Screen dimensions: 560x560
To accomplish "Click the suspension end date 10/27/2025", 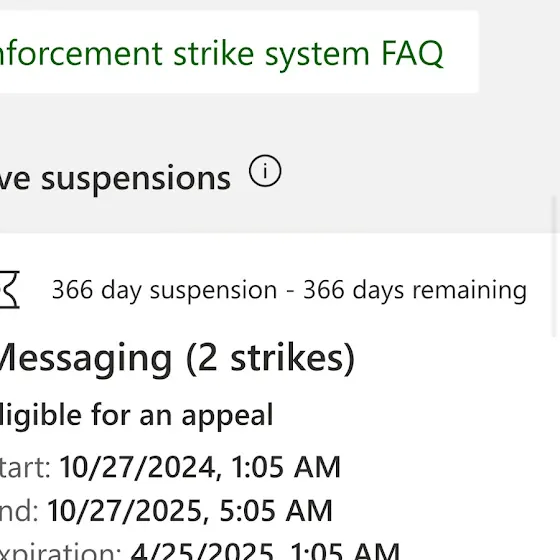I will point(125,511).
